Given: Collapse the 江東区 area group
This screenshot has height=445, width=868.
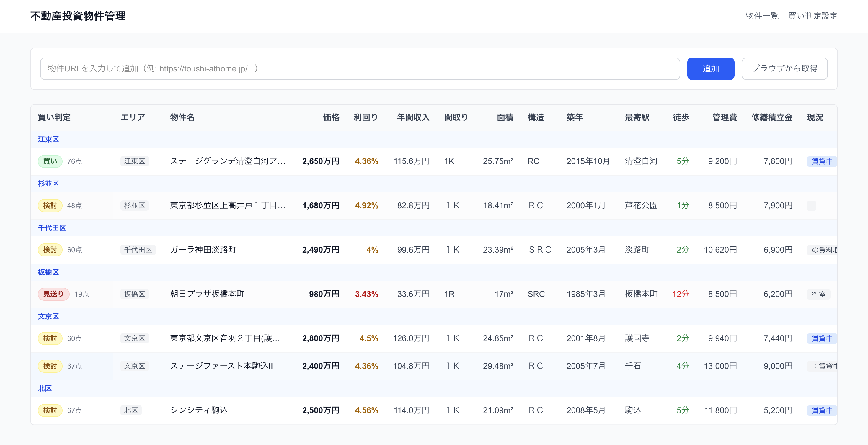Looking at the screenshot, I should tap(48, 139).
